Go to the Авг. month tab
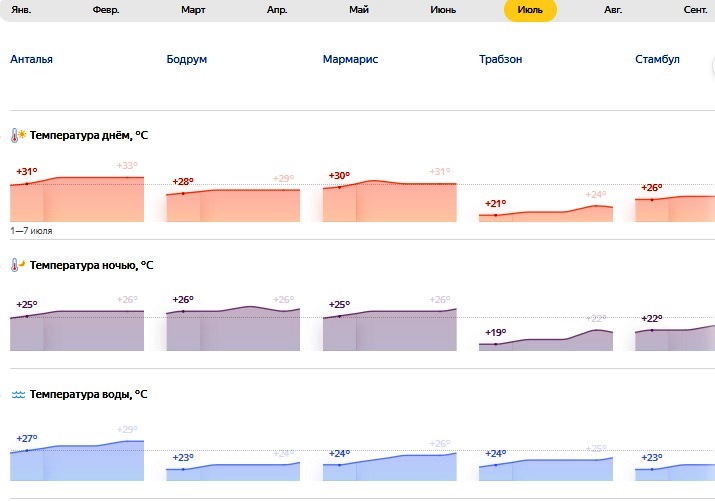This screenshot has height=501, width=715. tap(612, 10)
